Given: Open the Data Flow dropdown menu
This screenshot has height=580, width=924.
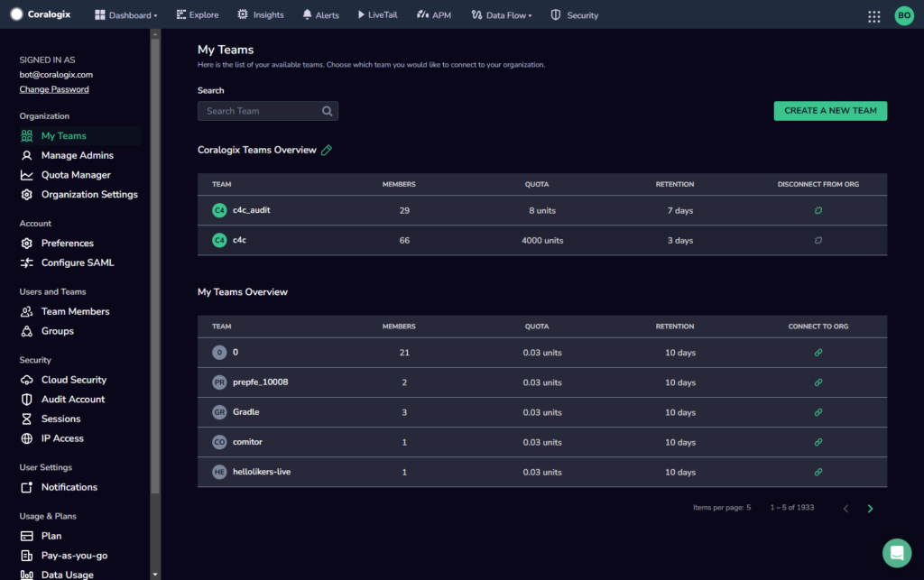Looking at the screenshot, I should pos(502,15).
